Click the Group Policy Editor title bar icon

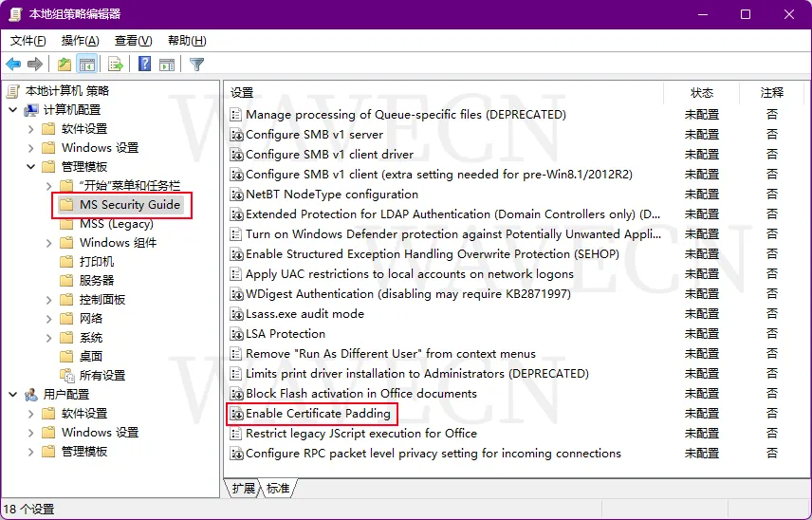(x=16, y=14)
